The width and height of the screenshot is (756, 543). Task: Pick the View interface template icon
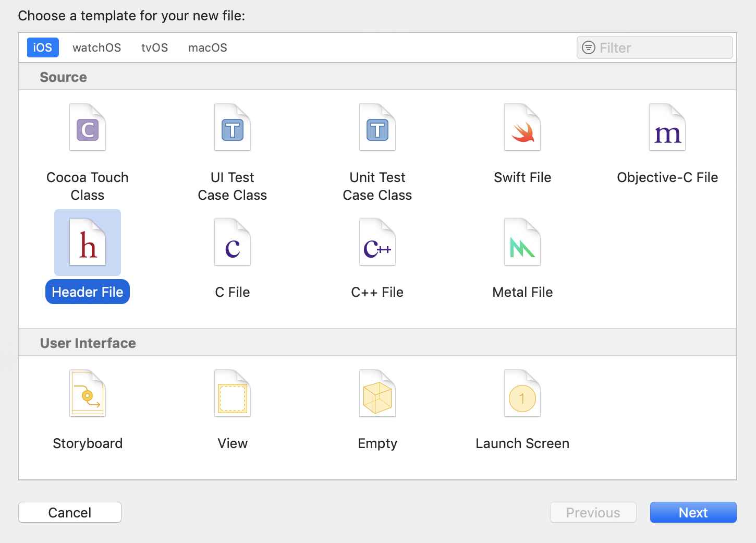pyautogui.click(x=233, y=393)
